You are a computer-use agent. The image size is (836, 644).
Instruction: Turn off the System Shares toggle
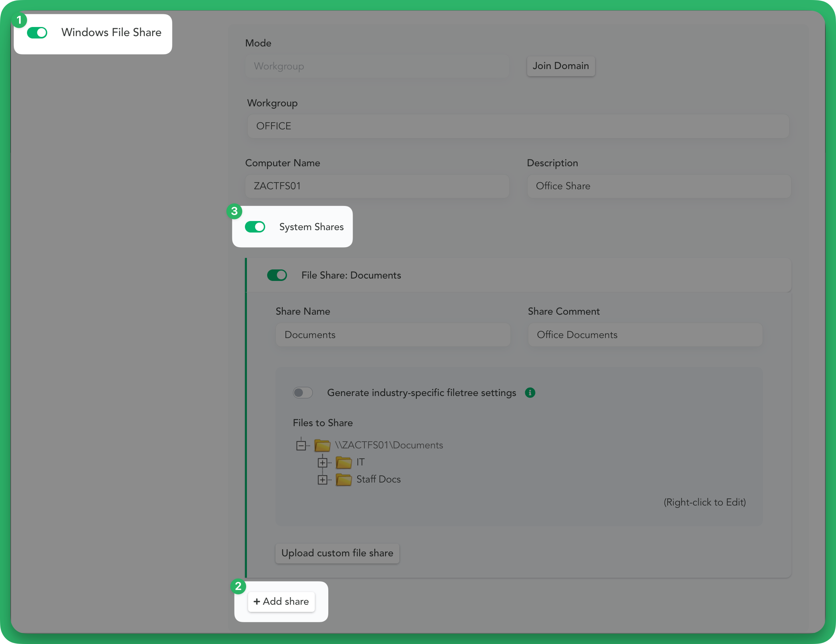tap(255, 227)
